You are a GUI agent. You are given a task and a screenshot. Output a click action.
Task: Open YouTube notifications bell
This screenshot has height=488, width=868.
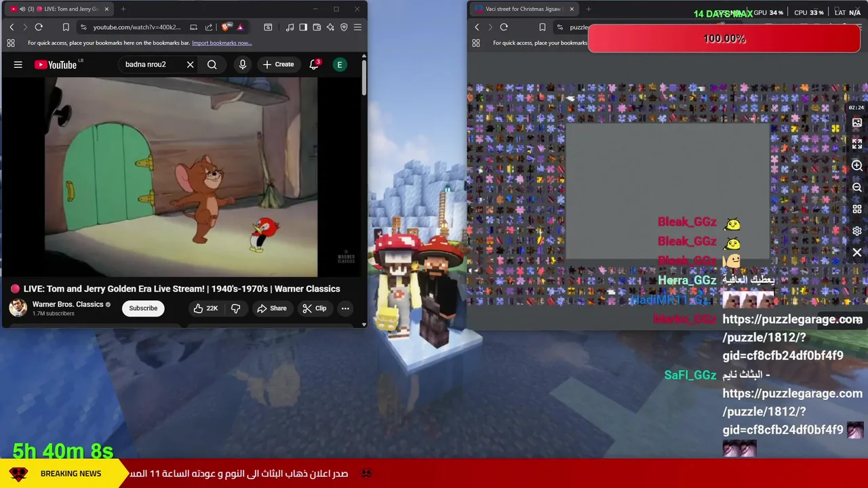(x=314, y=64)
